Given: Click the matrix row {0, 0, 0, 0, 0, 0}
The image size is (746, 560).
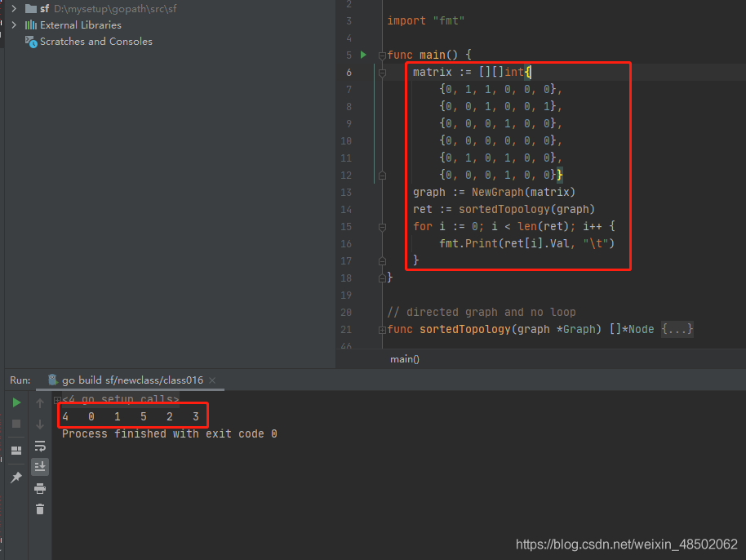Looking at the screenshot, I should tap(500, 141).
